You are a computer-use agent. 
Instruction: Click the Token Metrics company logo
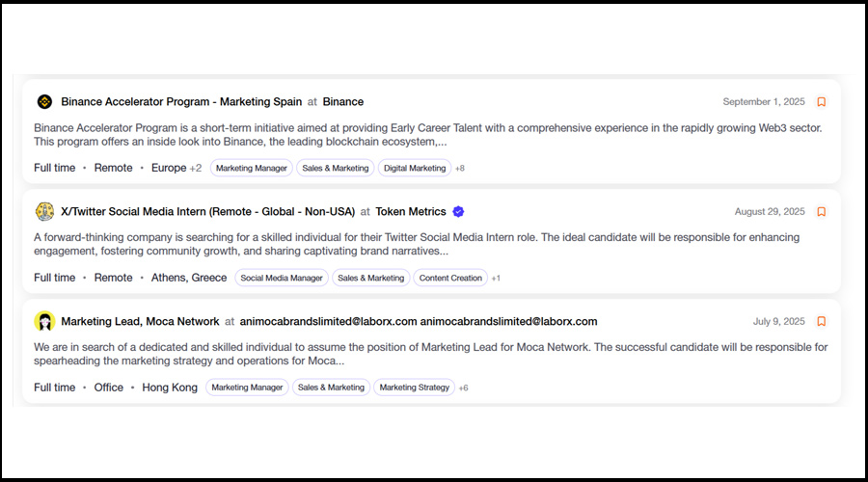44,211
